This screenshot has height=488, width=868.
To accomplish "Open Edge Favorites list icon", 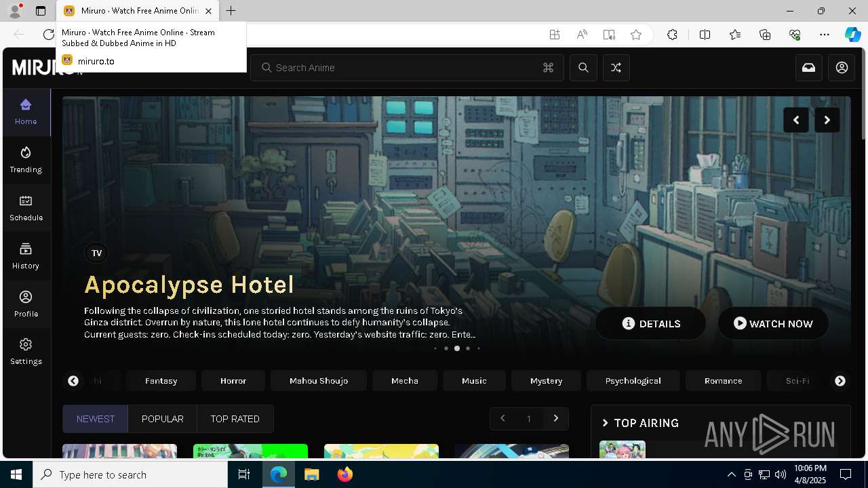I will coord(735,35).
